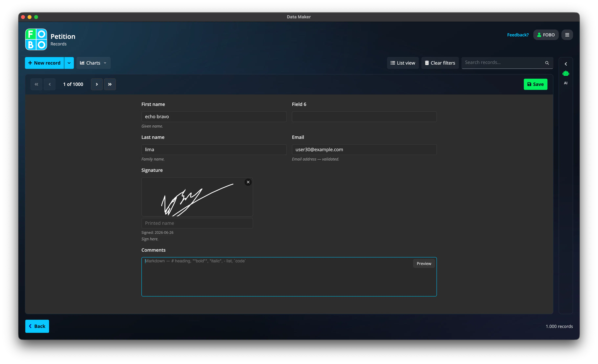Click the macOS green fullscreen button

click(36, 17)
